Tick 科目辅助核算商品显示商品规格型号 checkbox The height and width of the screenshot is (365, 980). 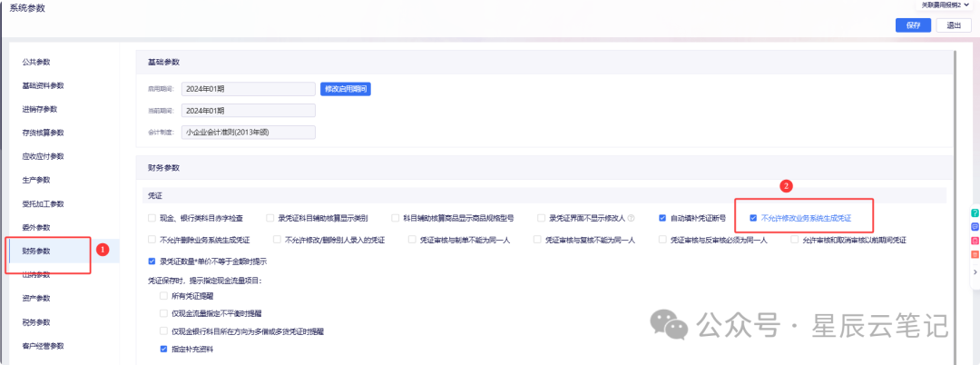(395, 218)
